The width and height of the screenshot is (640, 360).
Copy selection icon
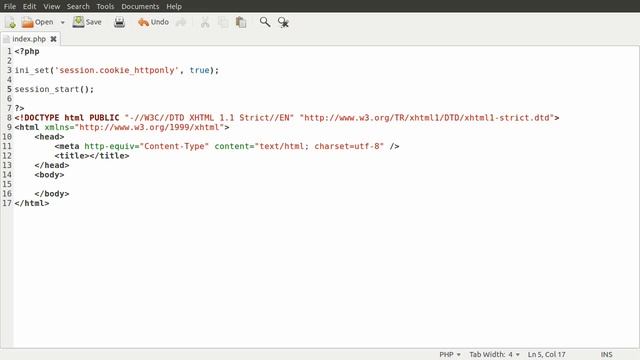[x=223, y=22]
